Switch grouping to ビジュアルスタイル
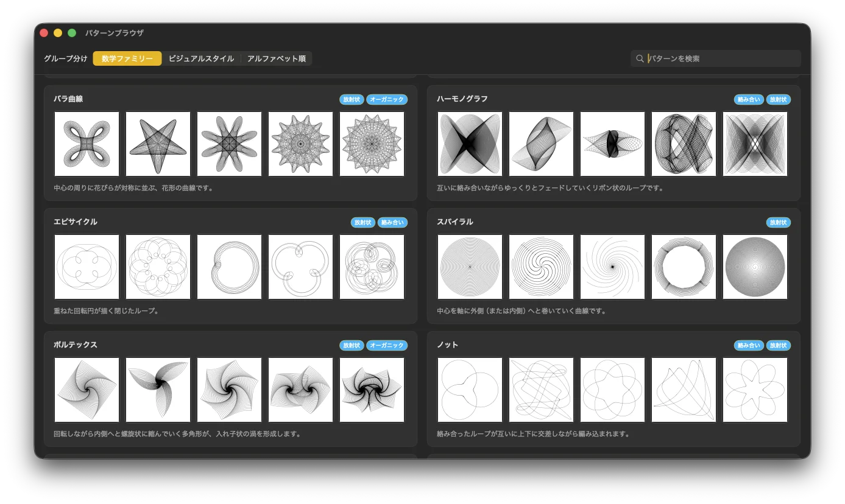The width and height of the screenshot is (845, 504). pyautogui.click(x=201, y=58)
